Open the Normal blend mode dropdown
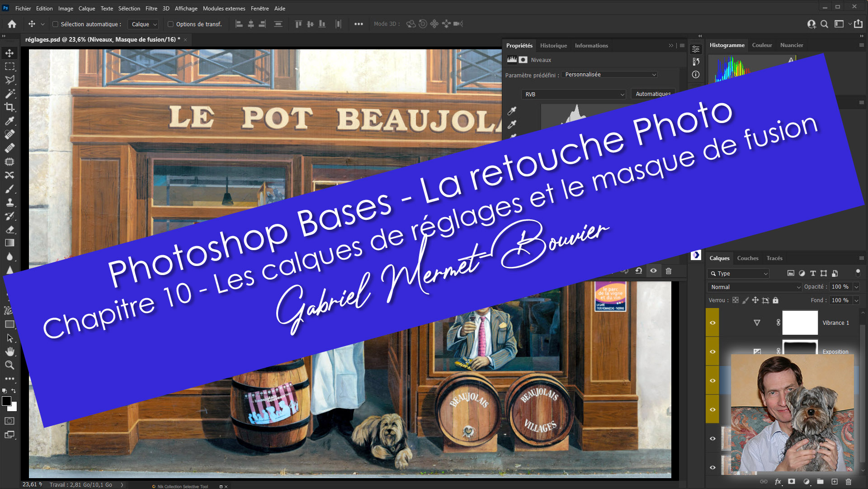The width and height of the screenshot is (868, 489). click(755, 287)
